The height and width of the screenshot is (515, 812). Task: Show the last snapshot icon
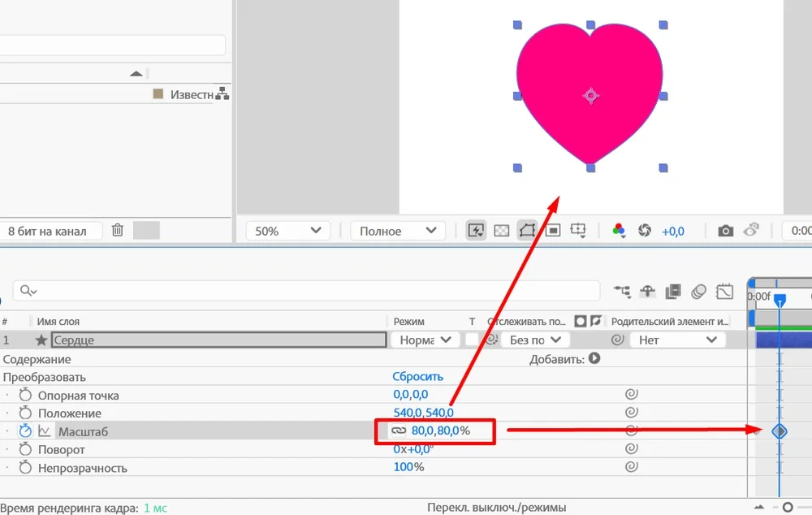(x=751, y=230)
